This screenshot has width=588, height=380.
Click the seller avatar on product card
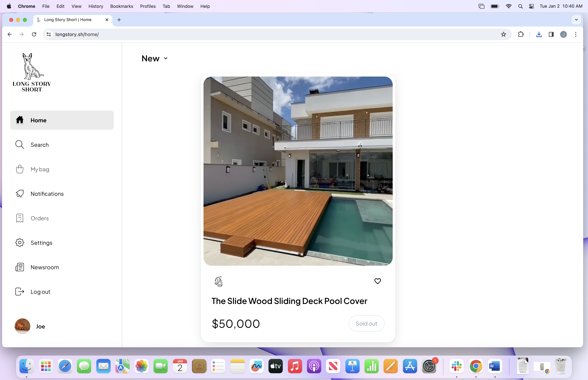(219, 281)
